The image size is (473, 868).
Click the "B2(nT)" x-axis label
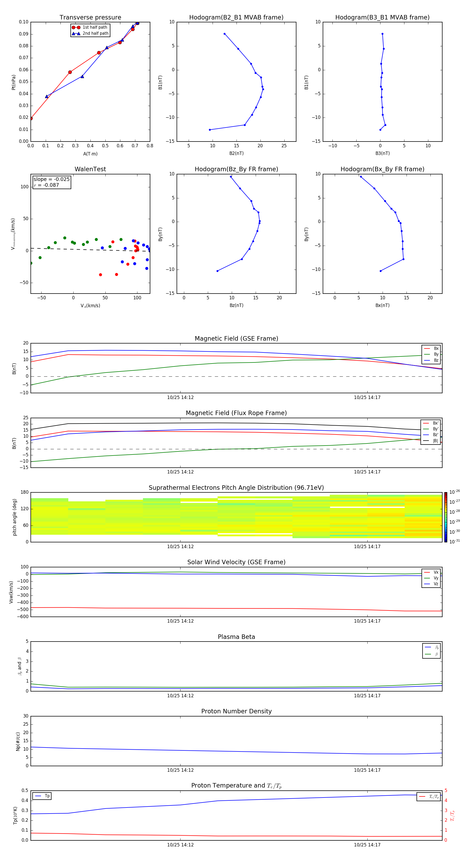(236, 153)
